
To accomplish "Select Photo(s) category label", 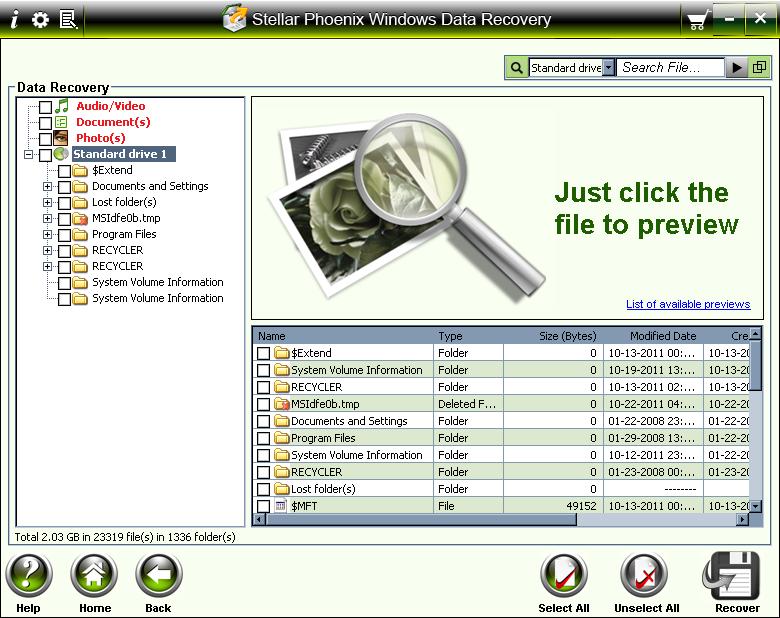I will click(100, 138).
